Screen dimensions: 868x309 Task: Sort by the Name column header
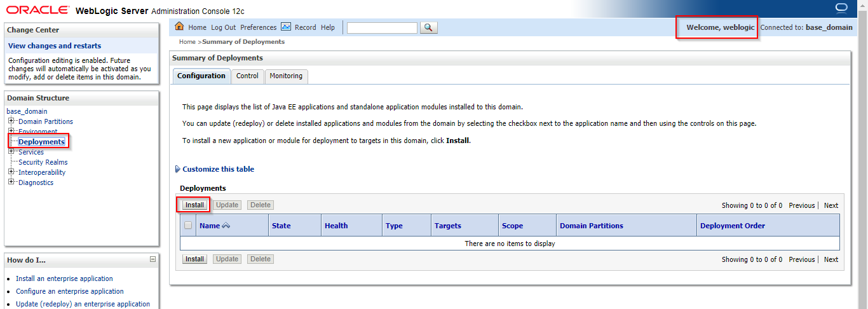point(210,226)
